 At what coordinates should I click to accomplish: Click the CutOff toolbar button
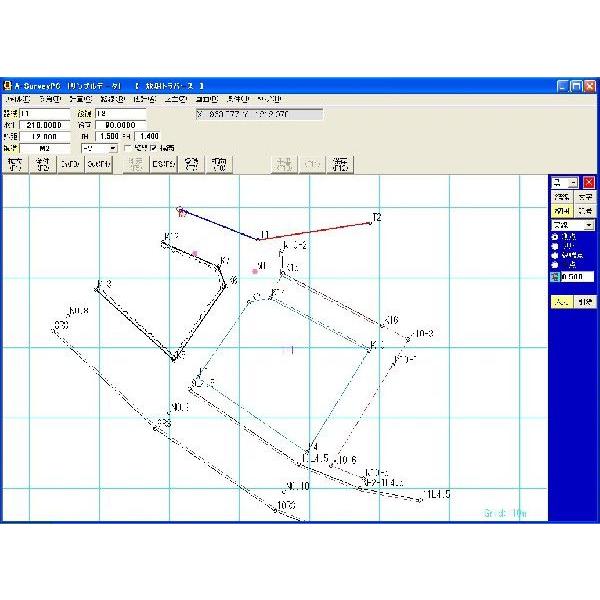99,164
